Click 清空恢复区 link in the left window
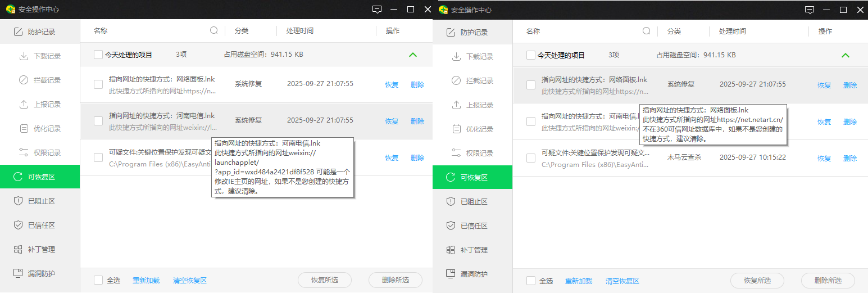This screenshot has width=868, height=293. pos(190,281)
